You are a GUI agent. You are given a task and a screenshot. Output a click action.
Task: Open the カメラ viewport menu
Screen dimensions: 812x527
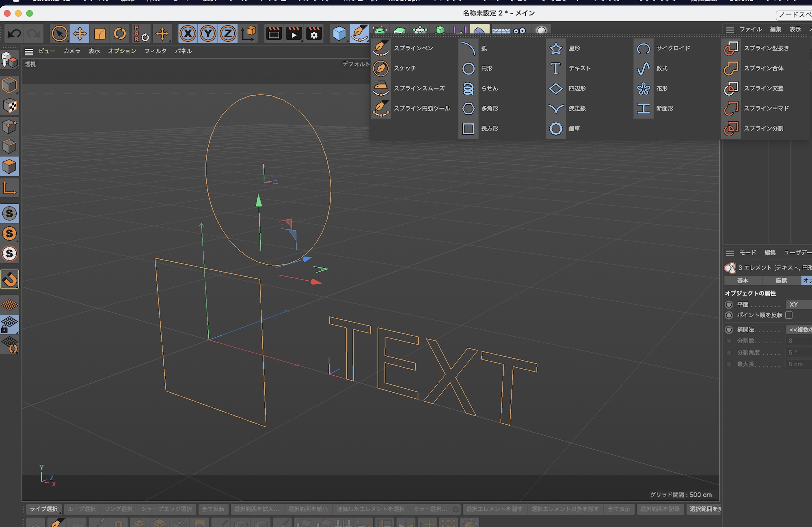click(x=71, y=51)
